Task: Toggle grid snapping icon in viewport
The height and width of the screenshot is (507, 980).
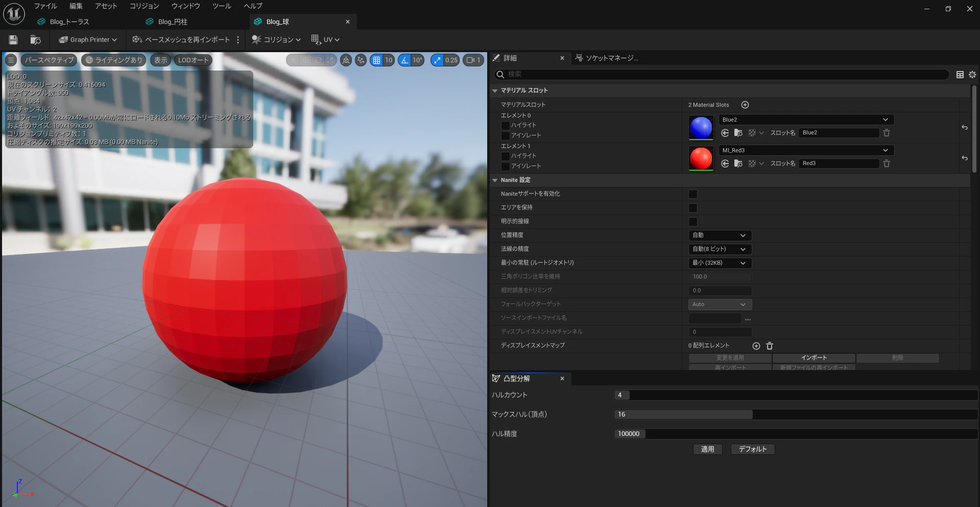Action: tap(377, 60)
